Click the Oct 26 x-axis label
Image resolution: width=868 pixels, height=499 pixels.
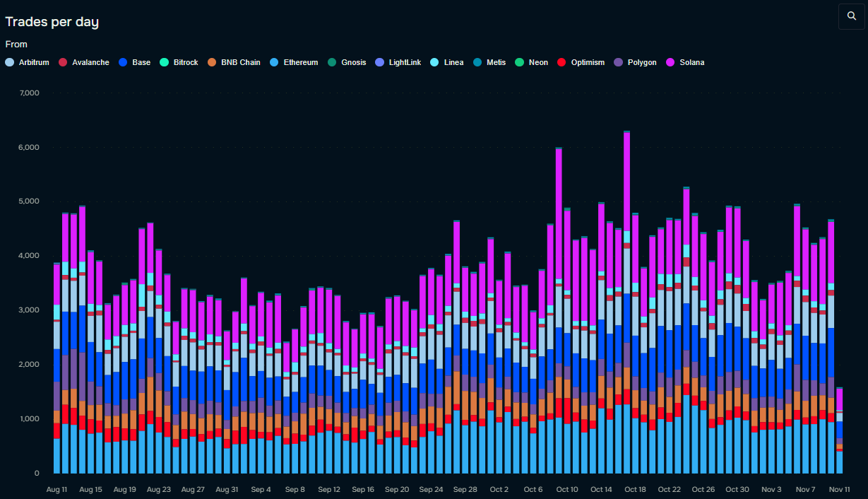click(703, 489)
